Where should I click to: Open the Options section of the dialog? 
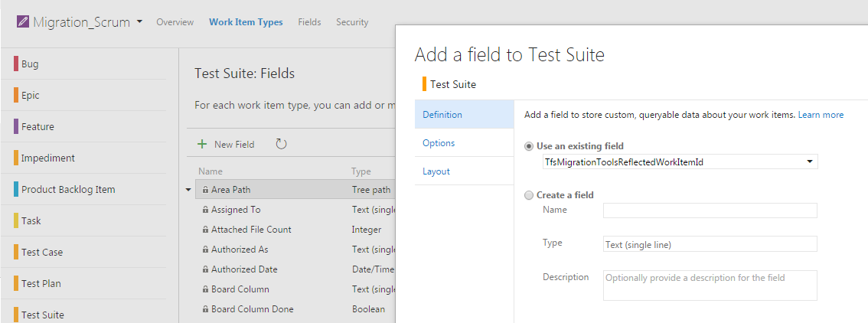tap(439, 143)
